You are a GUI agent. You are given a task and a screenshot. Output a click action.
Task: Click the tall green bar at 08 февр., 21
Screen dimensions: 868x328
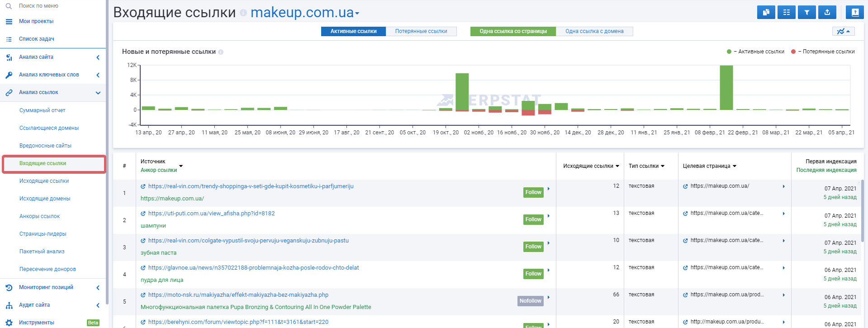click(x=726, y=88)
